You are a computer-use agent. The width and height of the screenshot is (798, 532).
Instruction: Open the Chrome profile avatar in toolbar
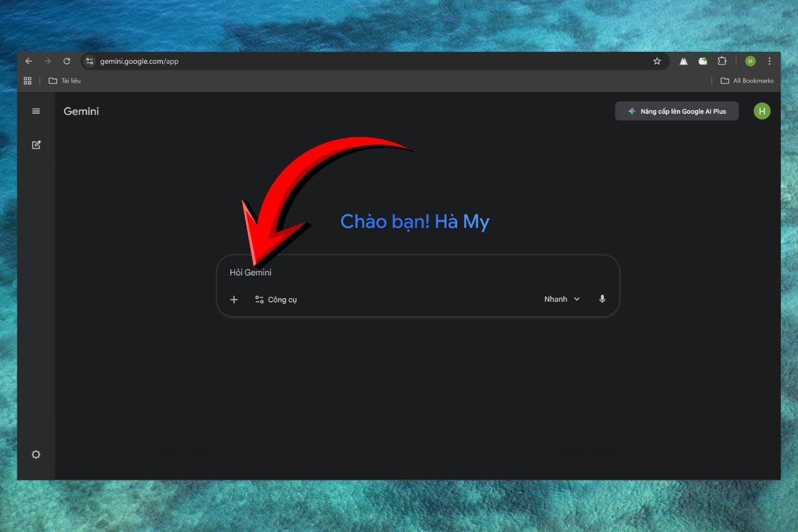click(x=750, y=61)
